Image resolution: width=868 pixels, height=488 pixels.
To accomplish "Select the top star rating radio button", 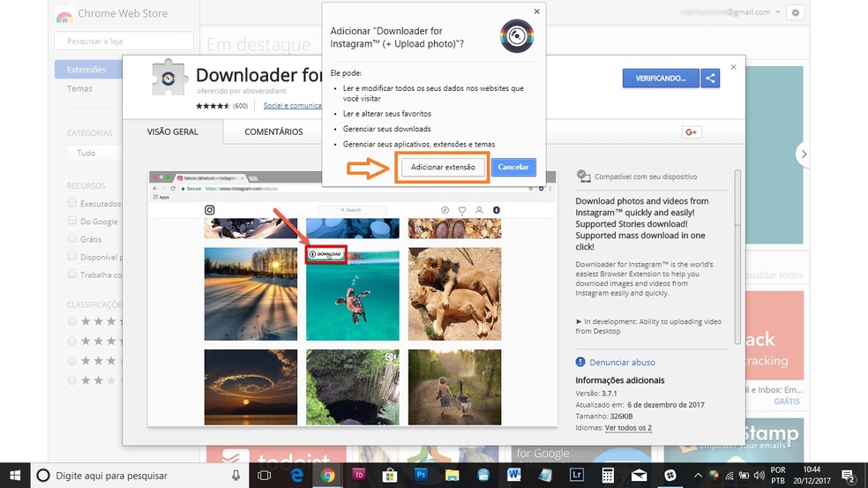I will pos(72,321).
